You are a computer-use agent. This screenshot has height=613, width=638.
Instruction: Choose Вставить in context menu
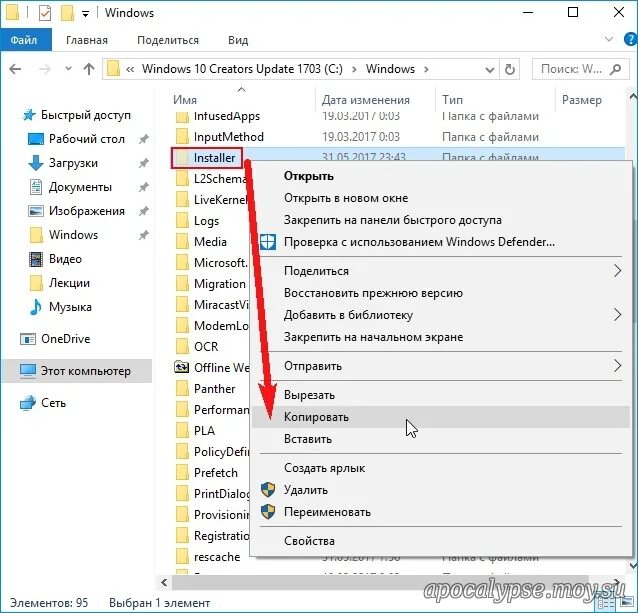point(441,439)
